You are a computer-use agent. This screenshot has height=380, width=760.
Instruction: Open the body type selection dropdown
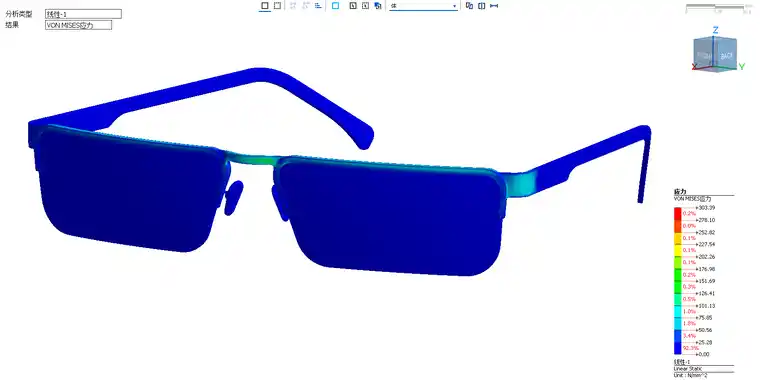coord(424,6)
